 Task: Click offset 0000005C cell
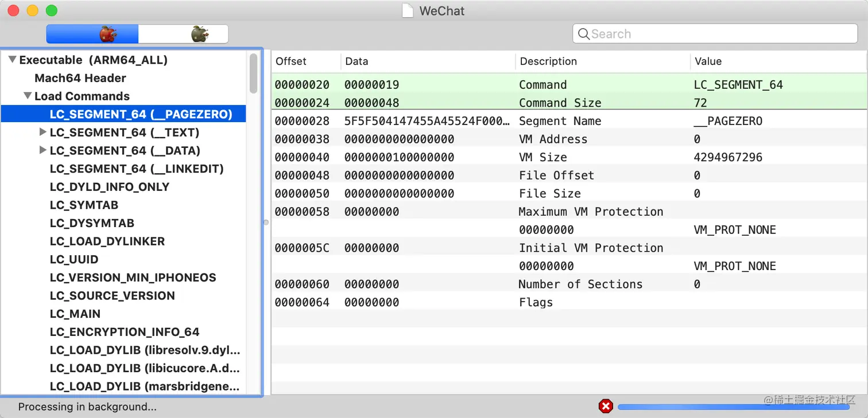(x=302, y=248)
